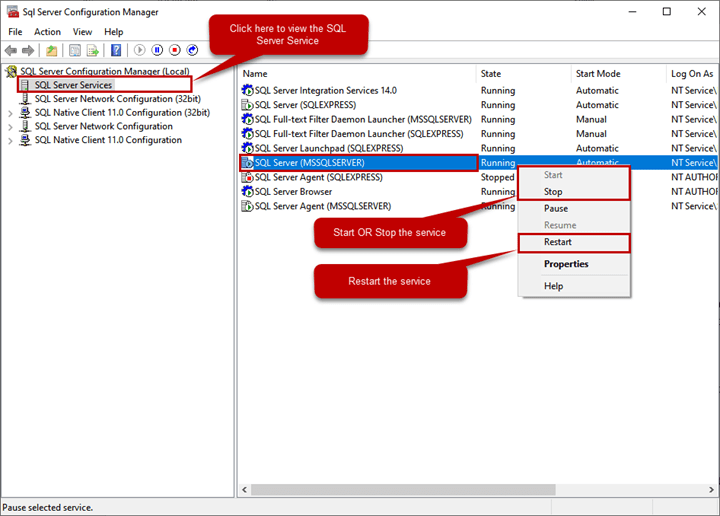Choose Restart in the context menu

(x=574, y=242)
